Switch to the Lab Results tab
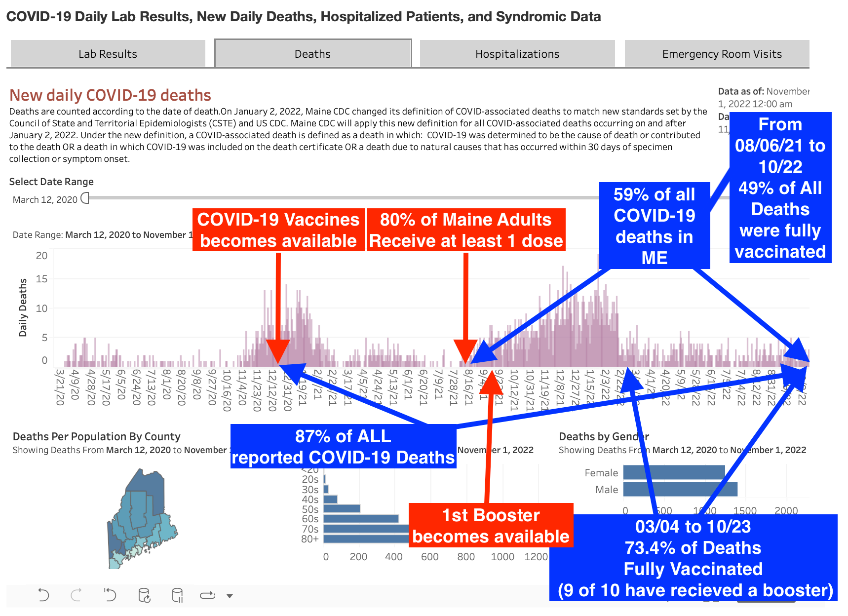Screen dimensions: 848x616 pyautogui.click(x=108, y=54)
